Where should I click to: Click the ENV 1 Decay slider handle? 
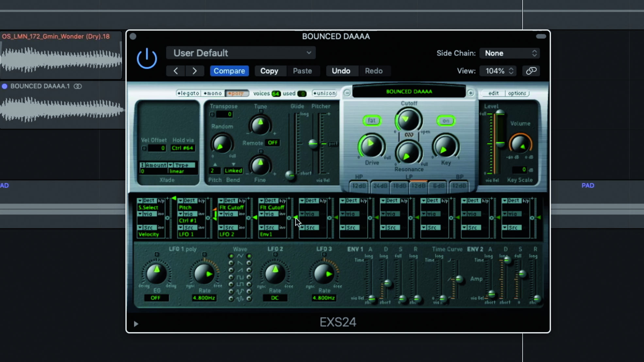click(388, 283)
